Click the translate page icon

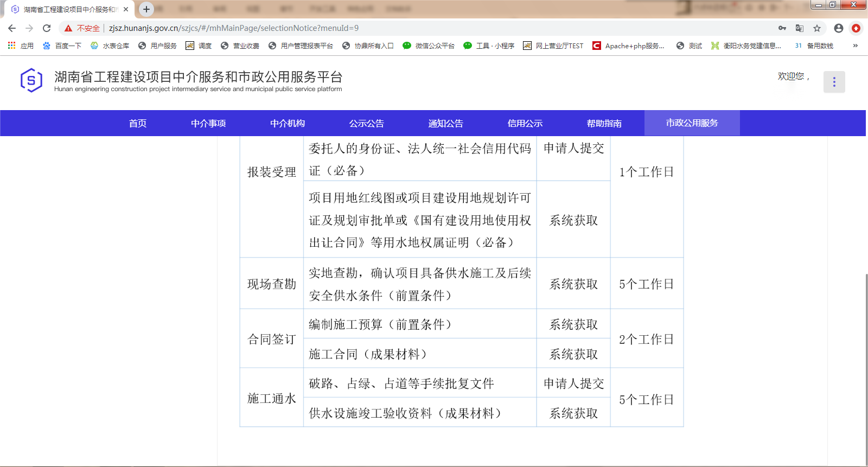(x=800, y=28)
